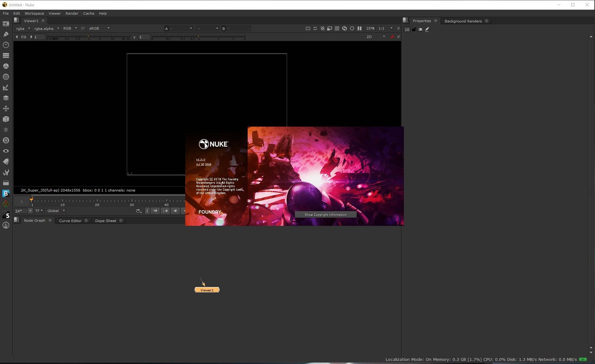Open the Channel nodes menu icon
Viewport: 595px width, 364px height.
(6, 56)
